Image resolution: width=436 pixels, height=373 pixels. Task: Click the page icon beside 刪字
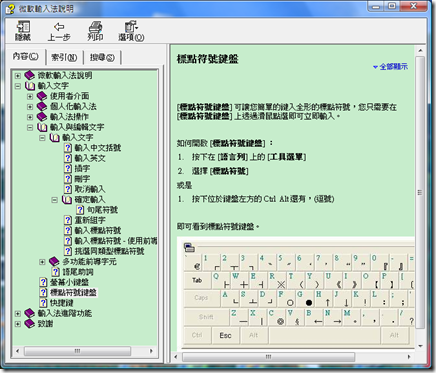(68, 179)
